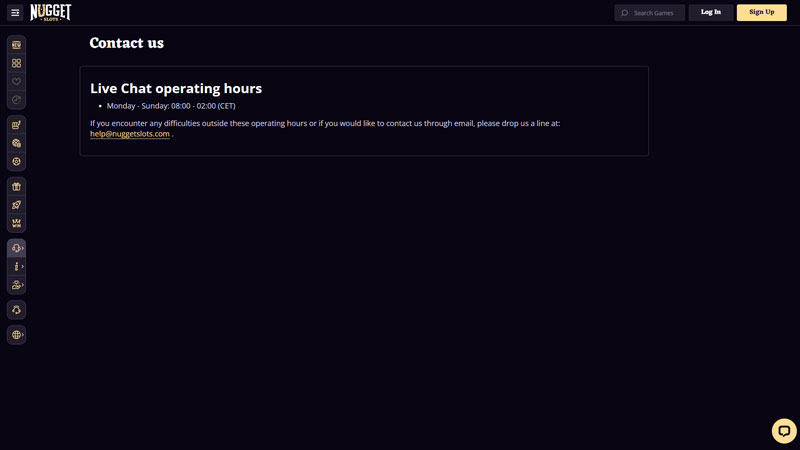800x450 pixels.
Task: Click the headset icon near sidebar bottom
Action: coord(16,310)
